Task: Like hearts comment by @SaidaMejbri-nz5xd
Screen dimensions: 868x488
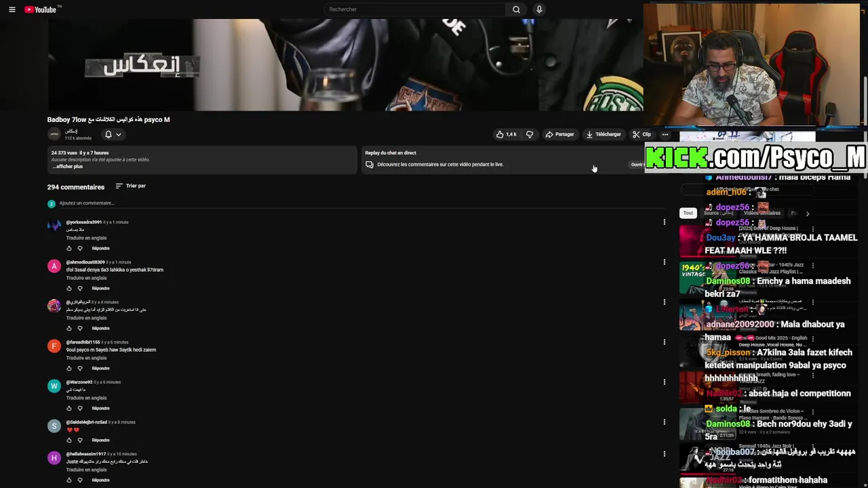Action: click(x=69, y=440)
